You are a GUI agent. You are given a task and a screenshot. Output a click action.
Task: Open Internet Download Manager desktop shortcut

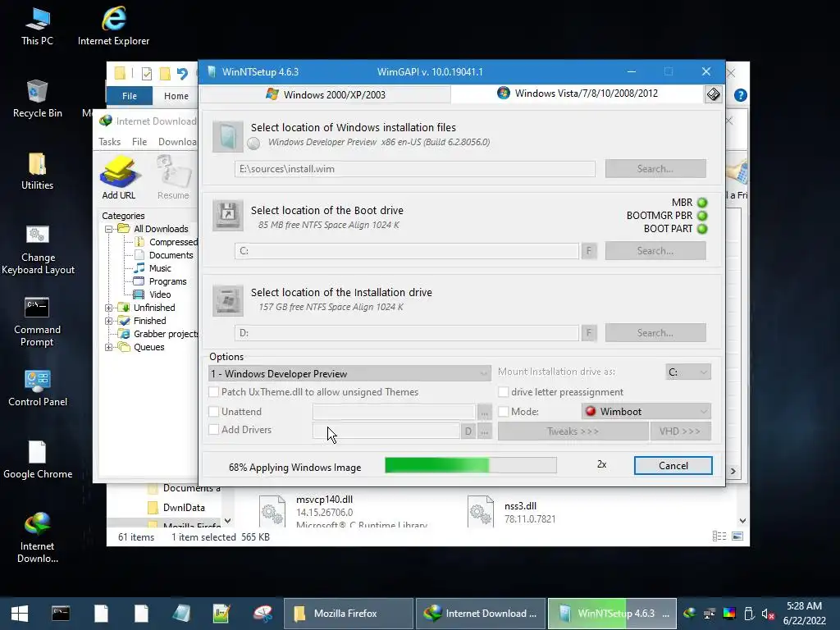[38, 538]
